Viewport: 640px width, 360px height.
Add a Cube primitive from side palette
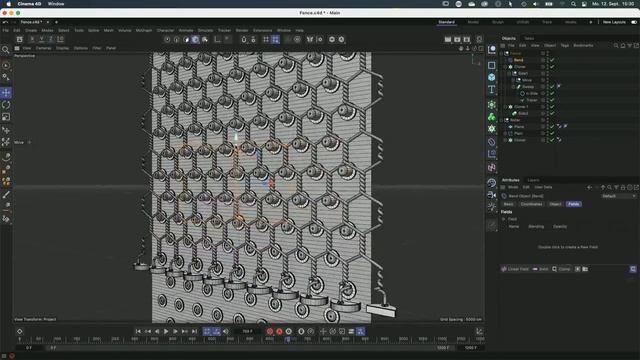[492, 77]
